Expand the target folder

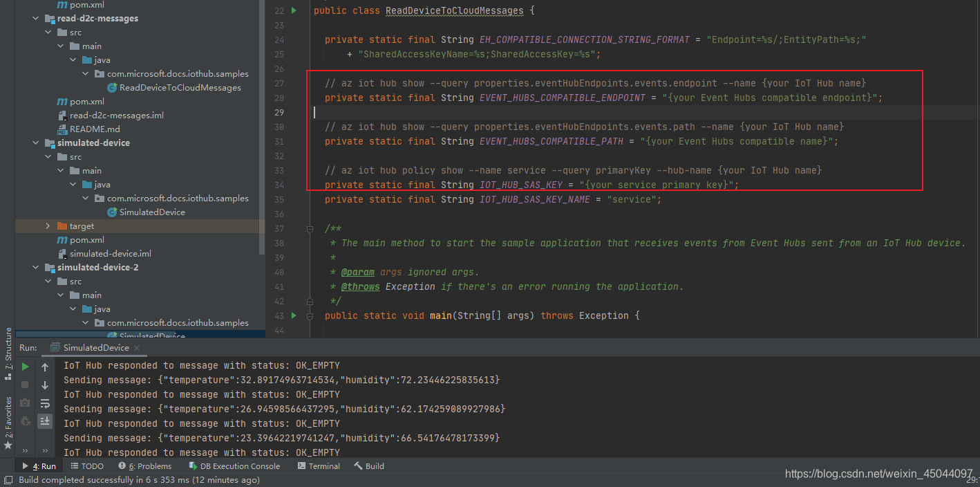point(48,226)
